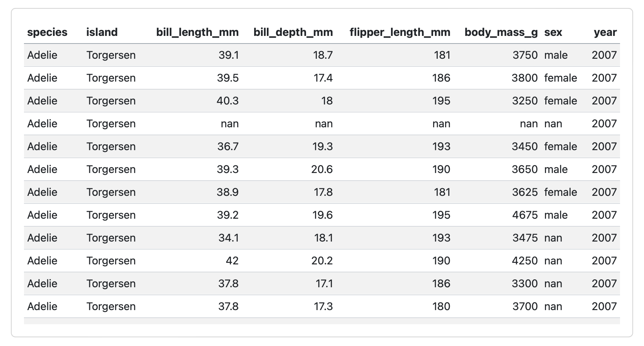Click the bill length cell 34.1
This screenshot has width=644, height=346.
(x=228, y=238)
